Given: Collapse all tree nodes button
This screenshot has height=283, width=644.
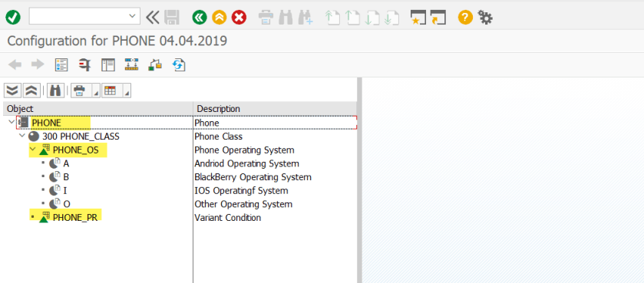Looking at the screenshot, I should point(31,90).
